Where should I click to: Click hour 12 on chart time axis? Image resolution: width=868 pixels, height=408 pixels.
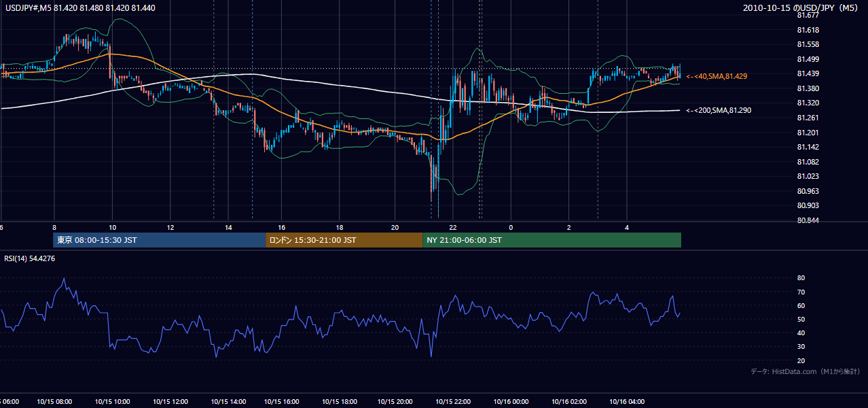[170, 227]
